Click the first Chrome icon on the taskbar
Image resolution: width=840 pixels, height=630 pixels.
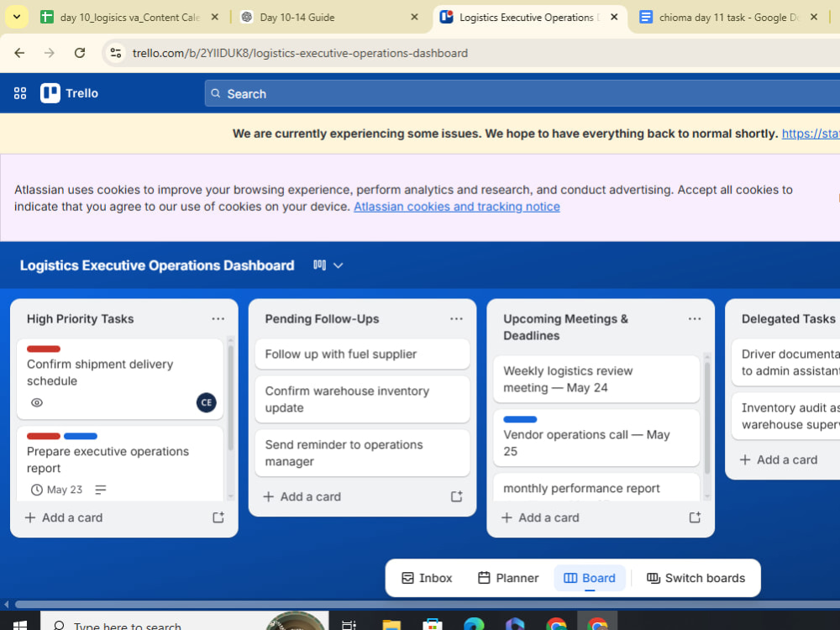[x=556, y=625]
